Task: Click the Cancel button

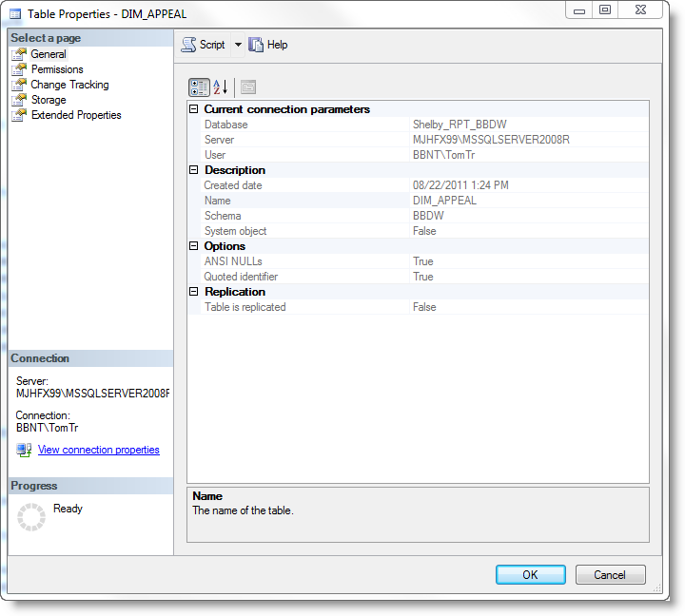Action: point(610,574)
